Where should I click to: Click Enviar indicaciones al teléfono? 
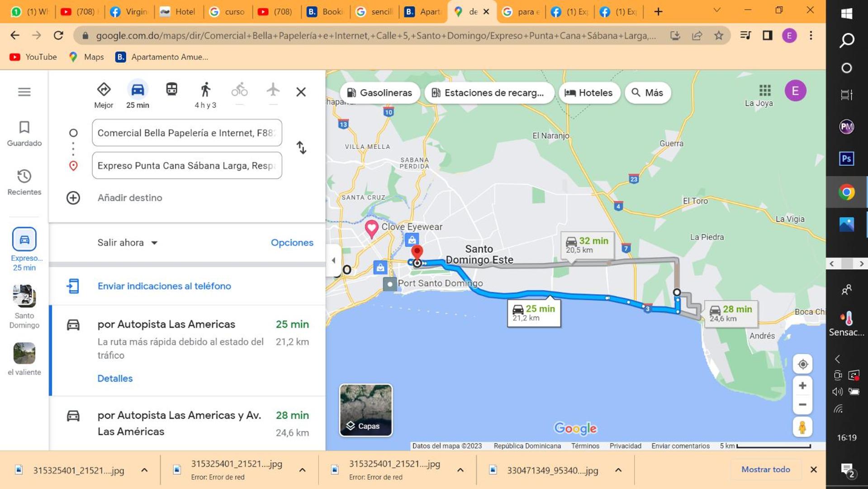click(x=164, y=286)
